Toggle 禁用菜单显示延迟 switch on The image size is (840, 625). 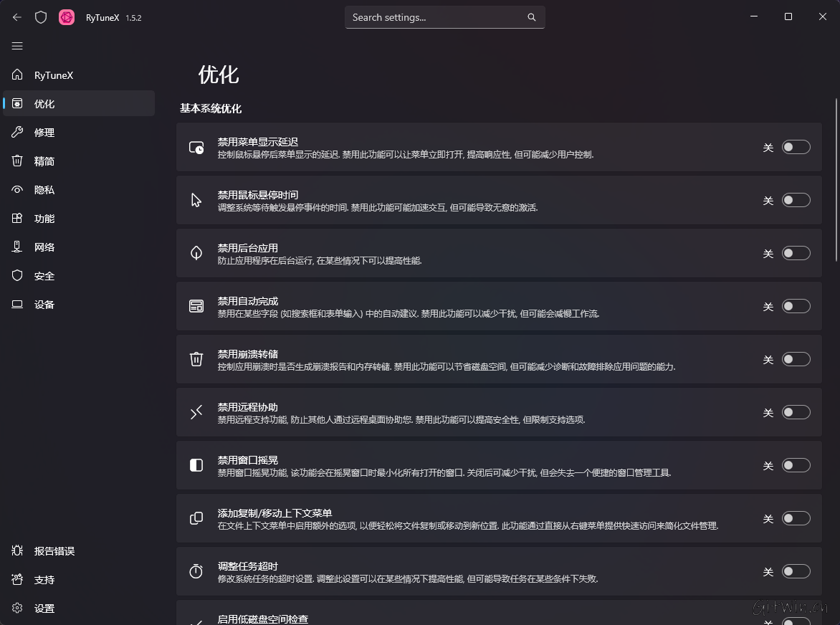(796, 147)
